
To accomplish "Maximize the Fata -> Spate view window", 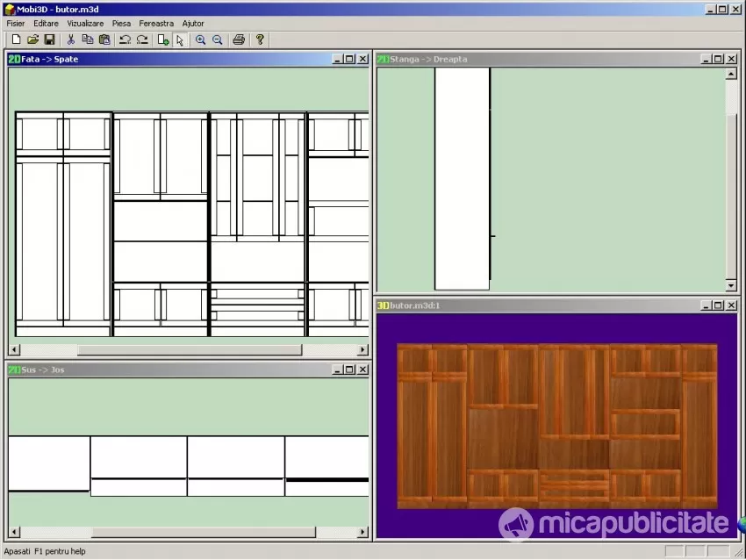I will 349,59.
